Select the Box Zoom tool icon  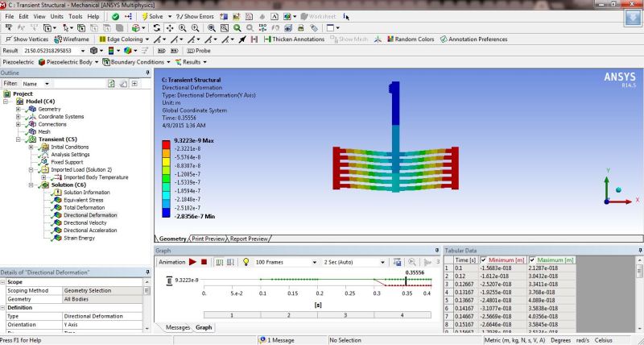click(x=195, y=28)
